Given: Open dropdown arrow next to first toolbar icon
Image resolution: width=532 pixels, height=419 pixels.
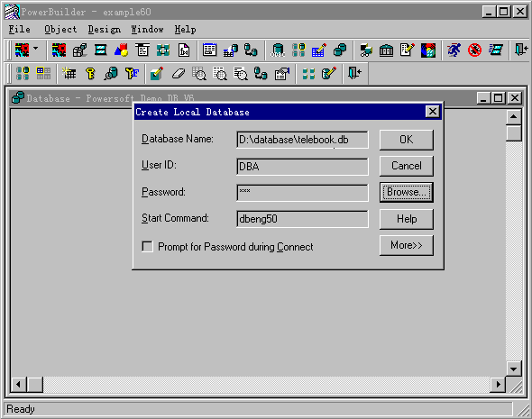Looking at the screenshot, I should pyautogui.click(x=36, y=50).
